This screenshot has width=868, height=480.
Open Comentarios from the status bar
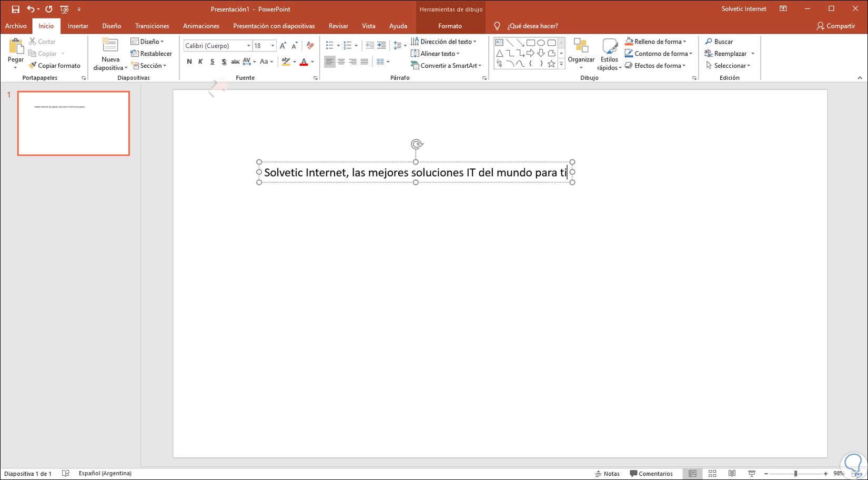click(x=651, y=474)
